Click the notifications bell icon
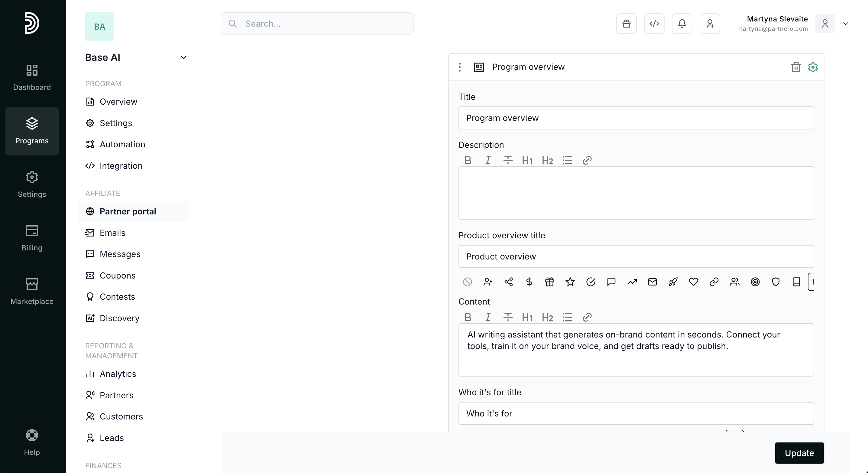This screenshot has width=868, height=473. (x=682, y=24)
